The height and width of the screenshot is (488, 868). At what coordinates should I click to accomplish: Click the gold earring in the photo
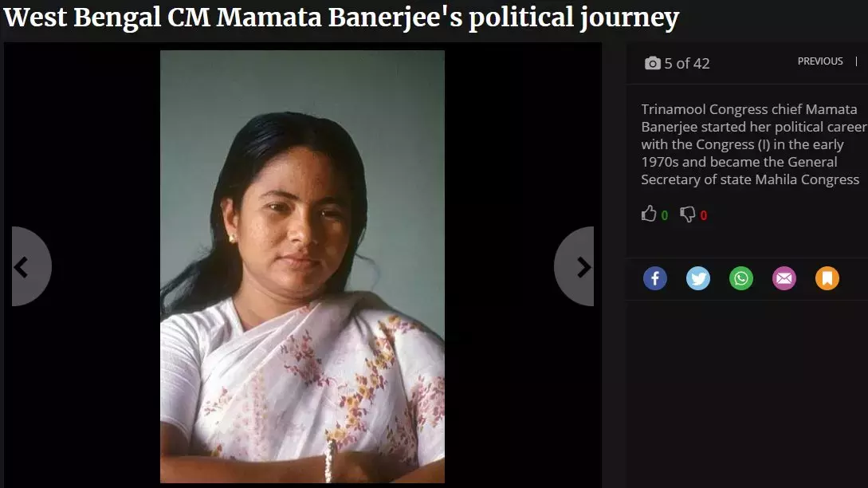(x=232, y=238)
